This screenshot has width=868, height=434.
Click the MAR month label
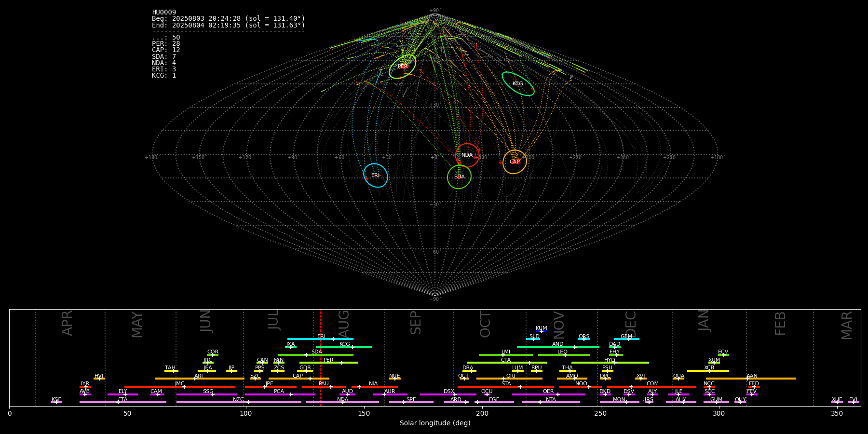847,325
